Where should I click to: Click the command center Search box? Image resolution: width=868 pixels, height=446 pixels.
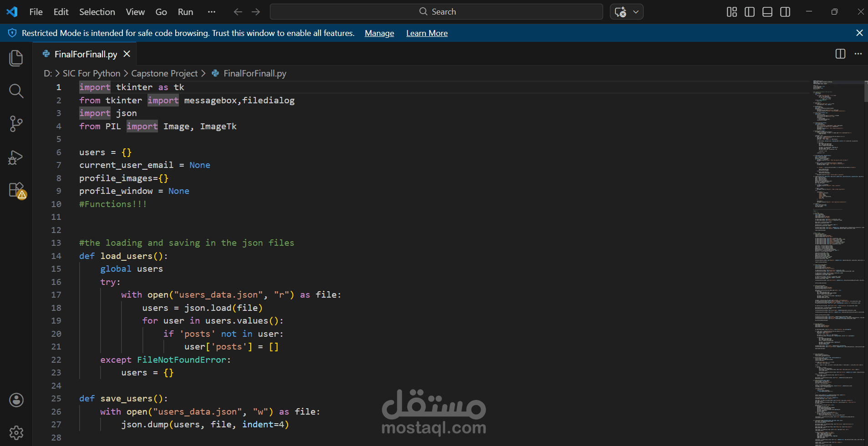pyautogui.click(x=437, y=12)
